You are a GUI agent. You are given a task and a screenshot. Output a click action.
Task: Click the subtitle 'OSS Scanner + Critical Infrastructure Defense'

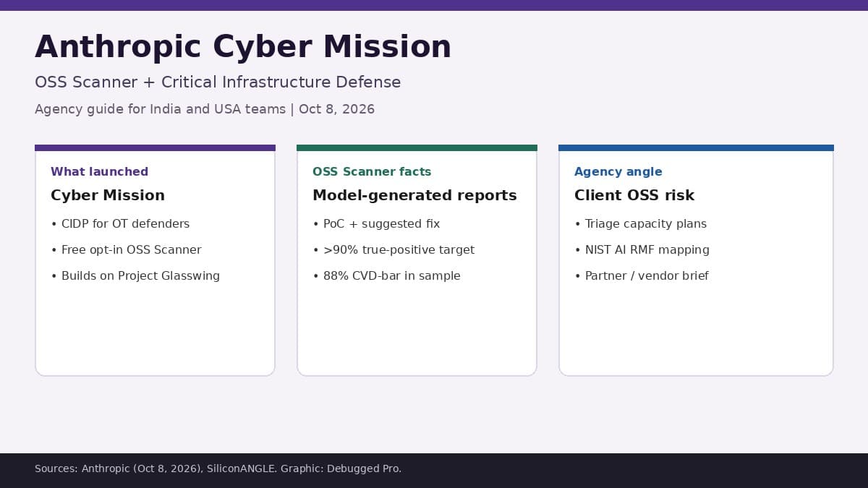(218, 82)
